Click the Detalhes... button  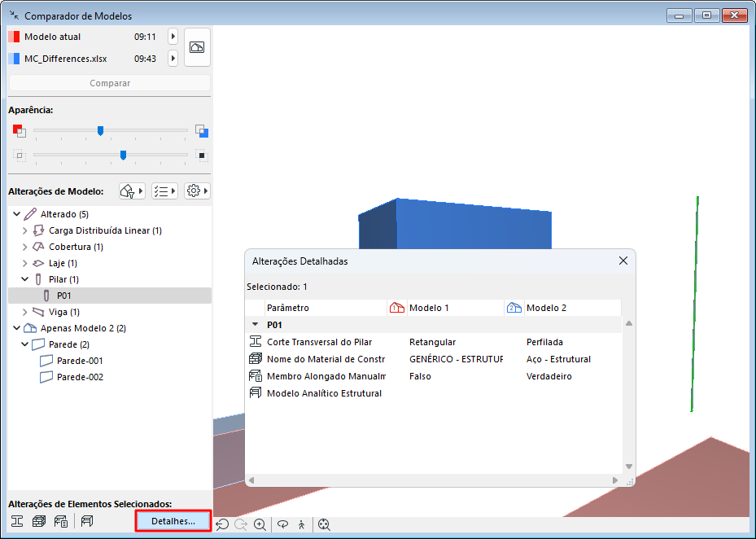click(x=173, y=521)
